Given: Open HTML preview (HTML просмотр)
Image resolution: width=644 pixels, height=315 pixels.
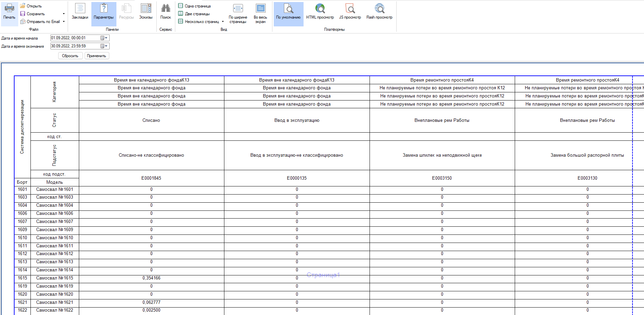Looking at the screenshot, I should pos(320,12).
